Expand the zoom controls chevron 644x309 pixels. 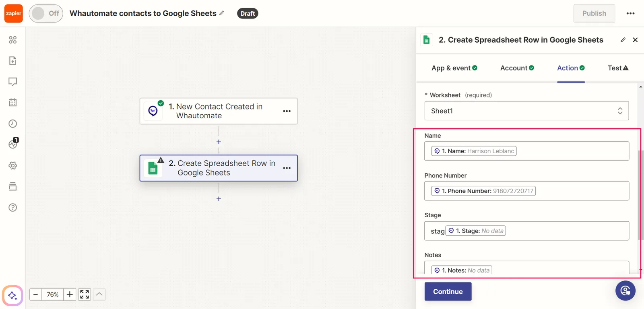[x=99, y=295]
